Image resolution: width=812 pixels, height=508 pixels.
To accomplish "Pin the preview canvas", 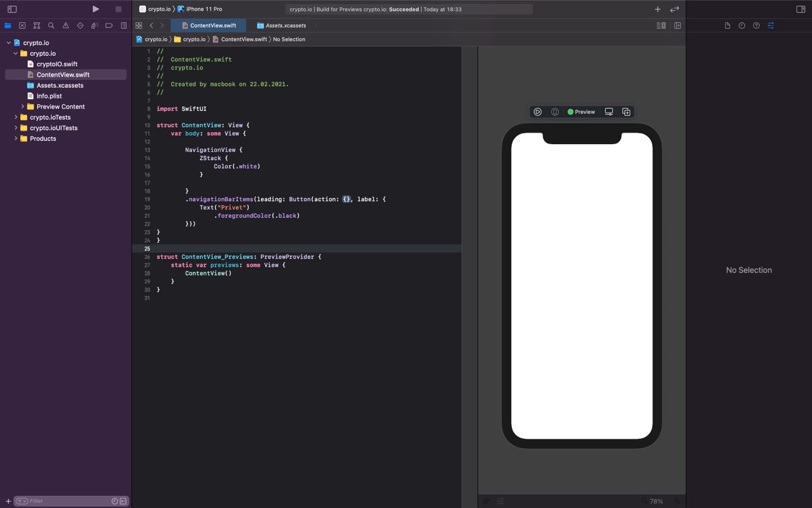I will tap(487, 501).
